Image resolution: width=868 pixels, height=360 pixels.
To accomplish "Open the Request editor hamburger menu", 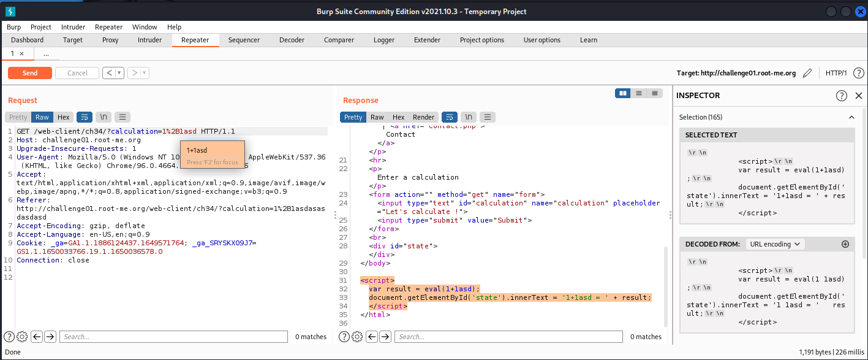I will tap(123, 117).
